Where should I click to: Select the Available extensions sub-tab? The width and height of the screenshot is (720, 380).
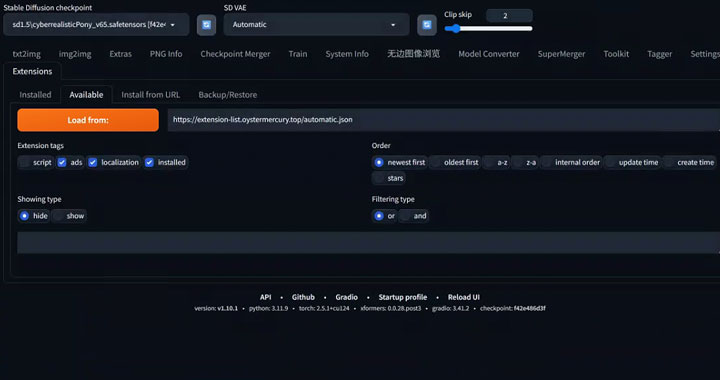coord(86,95)
